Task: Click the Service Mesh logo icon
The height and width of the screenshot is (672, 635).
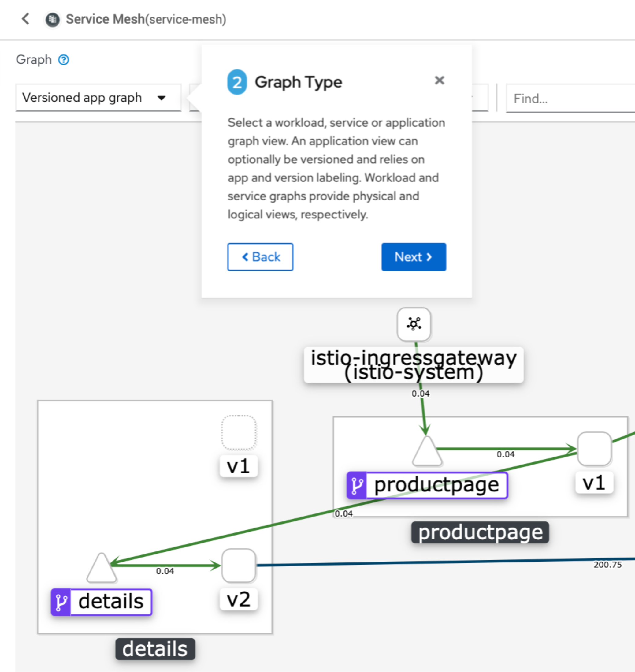Action: 53,20
